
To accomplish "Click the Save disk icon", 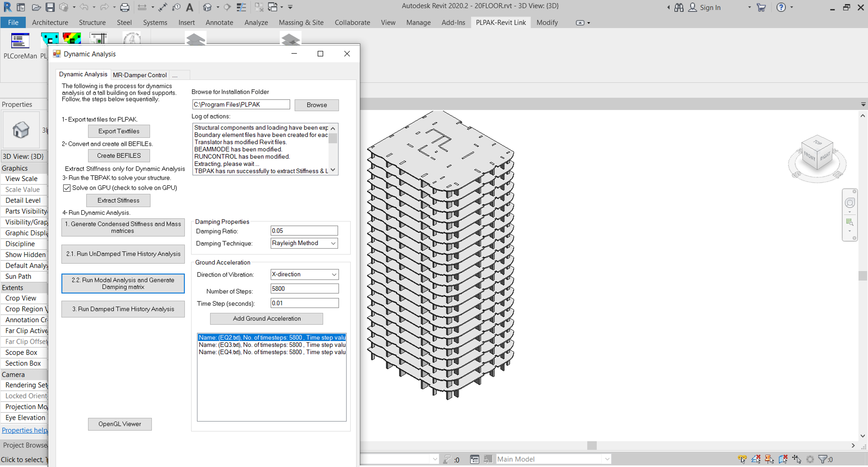I will 50,7.
